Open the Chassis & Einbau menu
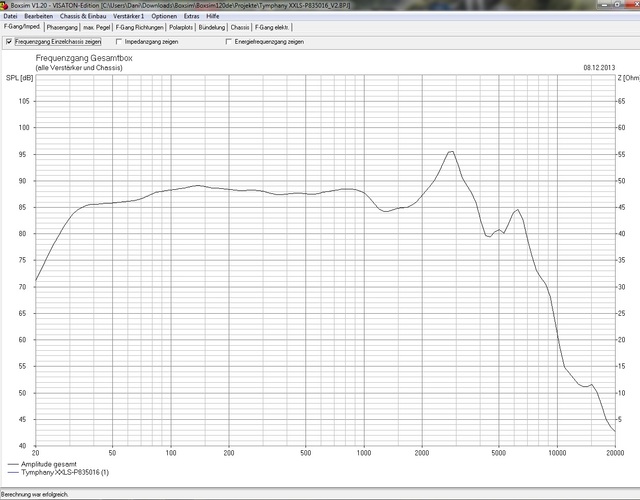Image resolution: width=640 pixels, height=500 pixels. (83, 17)
